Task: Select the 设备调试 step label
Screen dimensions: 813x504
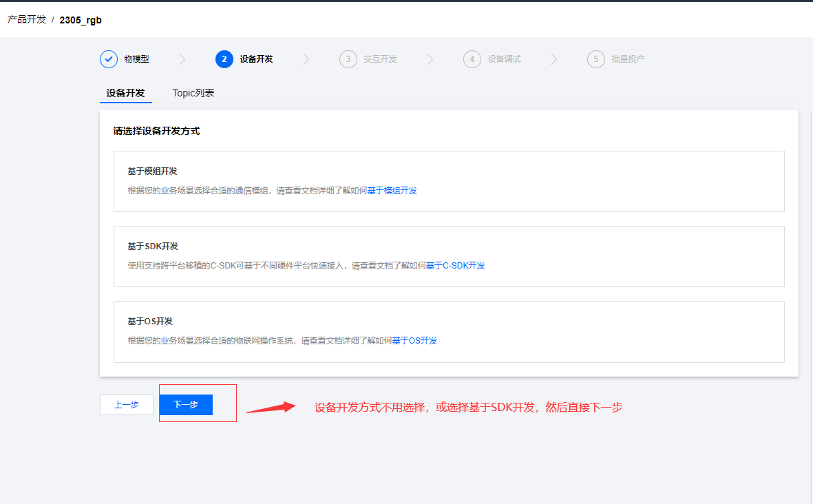Action: pyautogui.click(x=504, y=59)
